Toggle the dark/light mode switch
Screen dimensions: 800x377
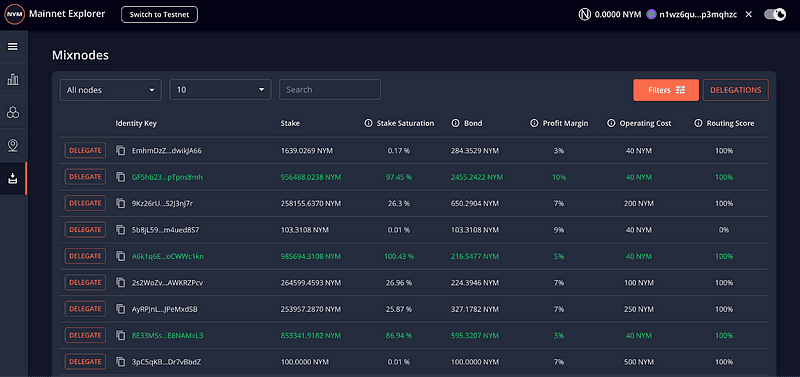tap(774, 15)
